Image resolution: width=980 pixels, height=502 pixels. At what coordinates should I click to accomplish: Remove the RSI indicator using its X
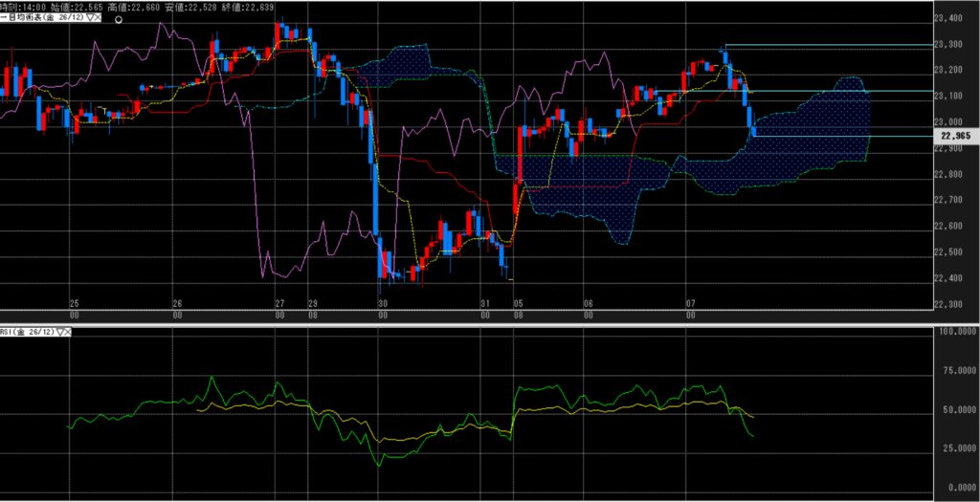(x=69, y=333)
